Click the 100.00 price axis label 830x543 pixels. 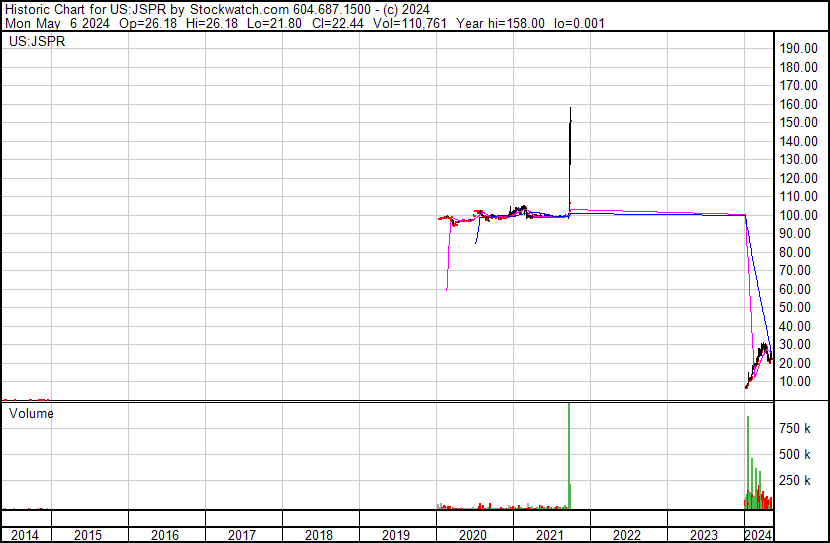click(801, 215)
